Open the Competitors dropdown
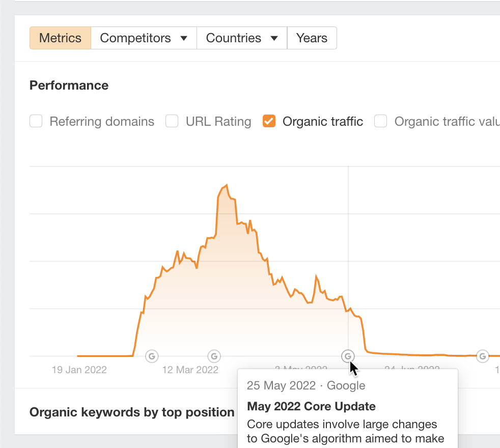The width and height of the screenshot is (500, 448). 144,38
